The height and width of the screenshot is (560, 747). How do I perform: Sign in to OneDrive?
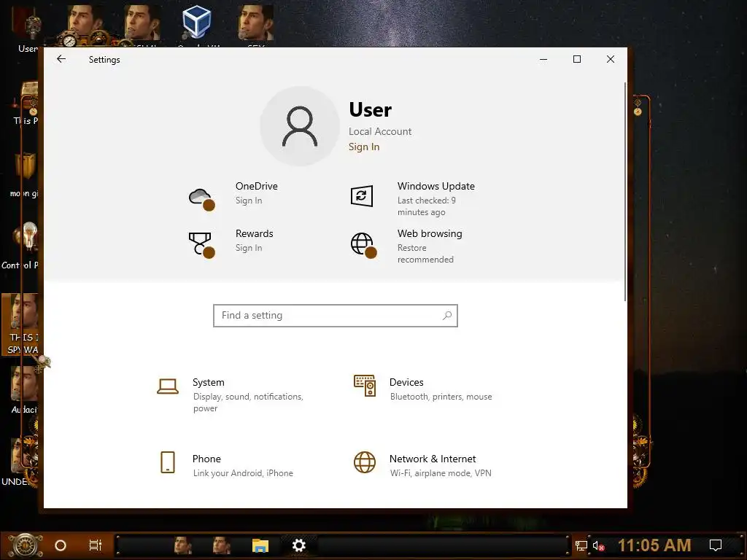tap(249, 201)
